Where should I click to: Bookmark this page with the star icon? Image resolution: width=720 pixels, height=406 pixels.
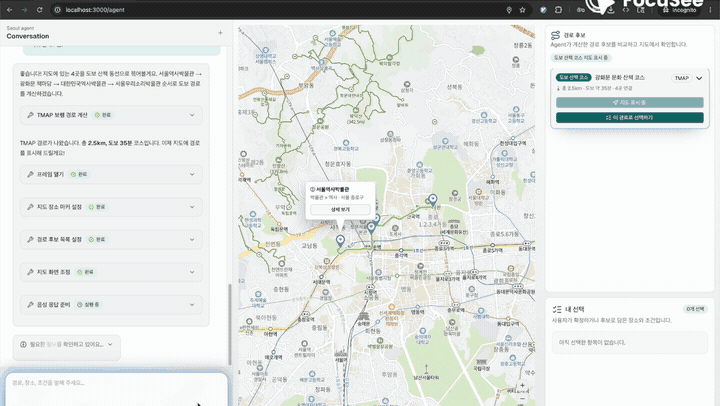pos(523,10)
